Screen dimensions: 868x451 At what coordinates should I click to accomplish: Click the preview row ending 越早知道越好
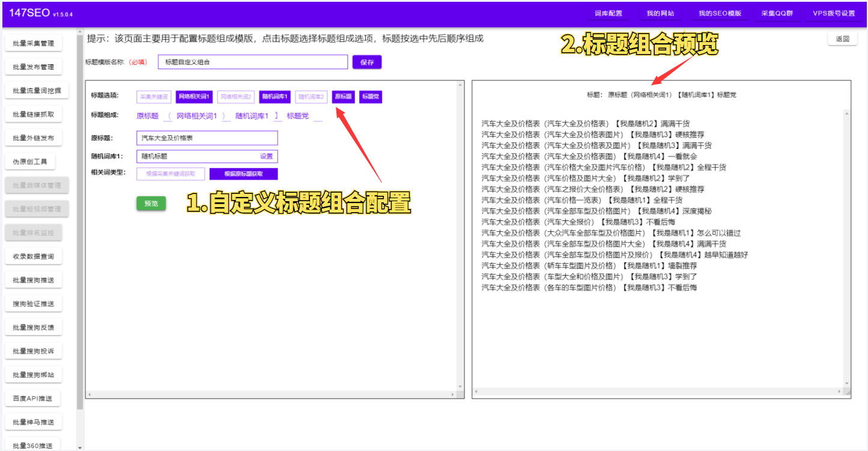(x=615, y=255)
